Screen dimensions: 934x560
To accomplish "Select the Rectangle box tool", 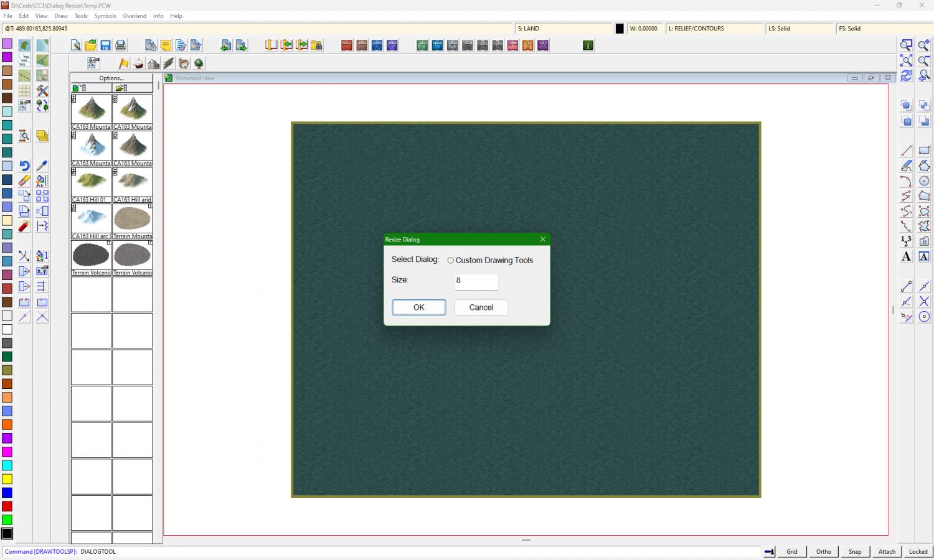I will pos(924,151).
